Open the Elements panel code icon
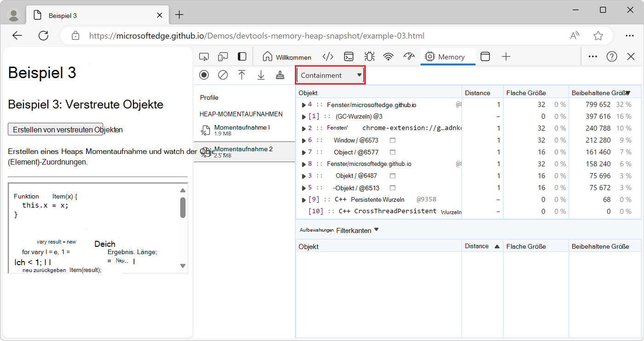644x341 pixels. click(x=328, y=57)
